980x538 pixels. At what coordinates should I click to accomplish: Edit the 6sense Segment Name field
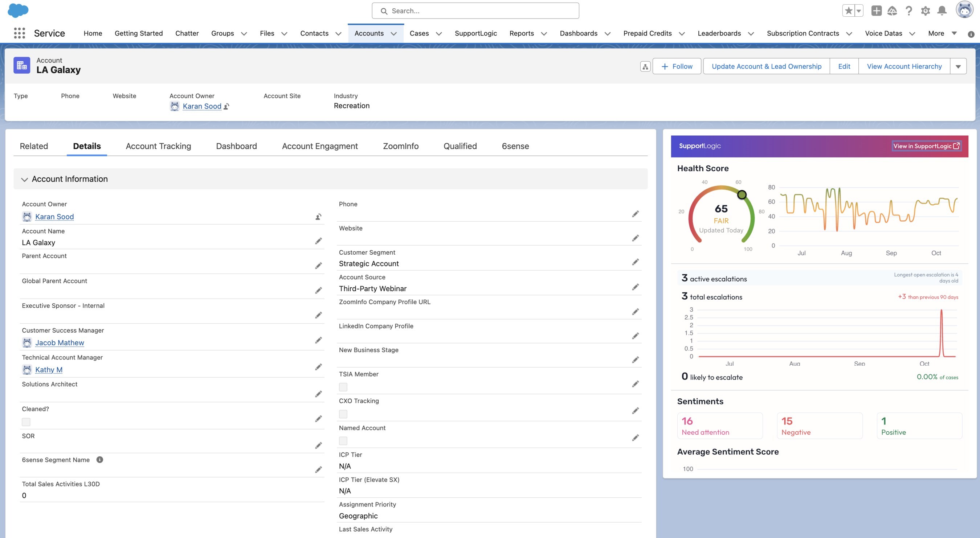(x=318, y=469)
